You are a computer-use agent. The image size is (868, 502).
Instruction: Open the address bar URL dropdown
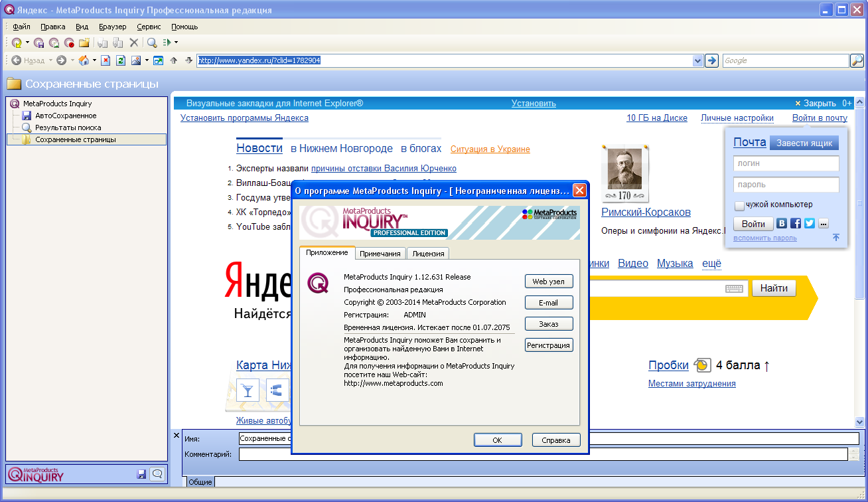(697, 60)
